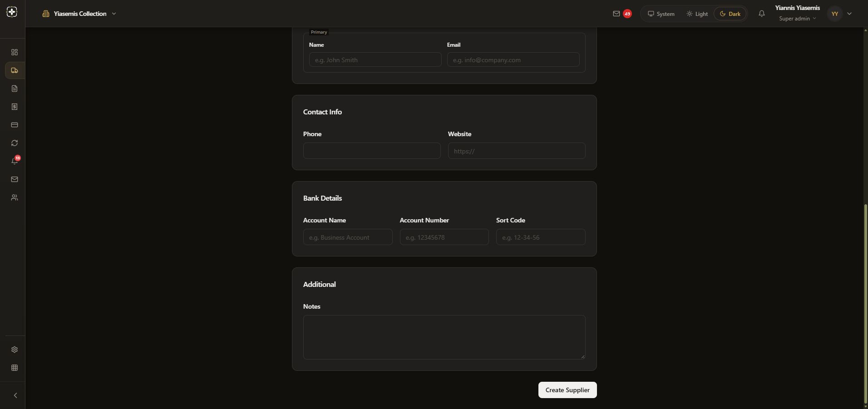Focus the primary contact Name field
The width and height of the screenshot is (868, 409).
(375, 59)
